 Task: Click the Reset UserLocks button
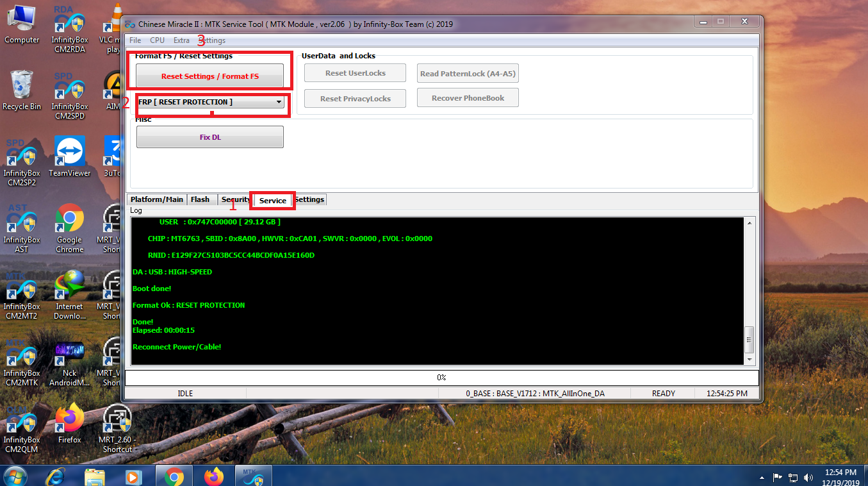click(355, 73)
